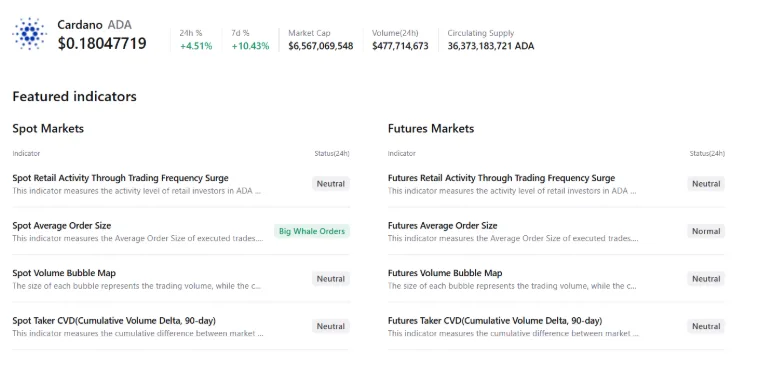Click the Circulating Supply value 36,373,183,721 ADA
The image size is (765, 368).
[x=491, y=46]
